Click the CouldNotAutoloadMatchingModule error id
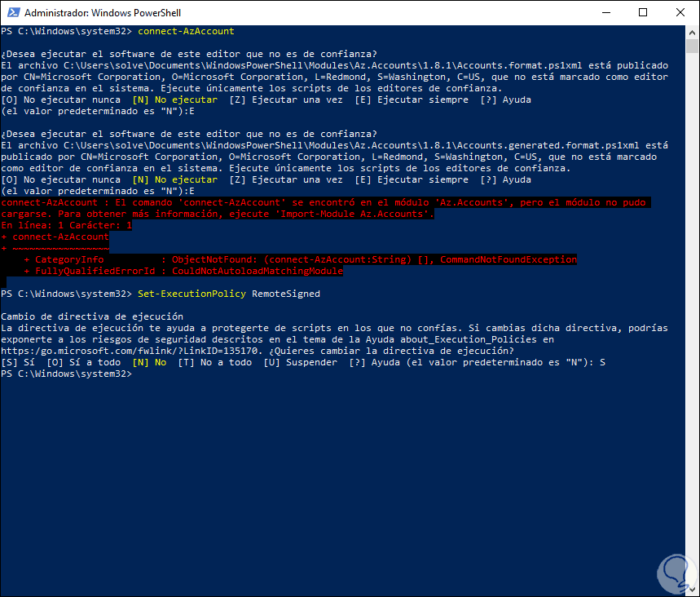 tap(258, 271)
